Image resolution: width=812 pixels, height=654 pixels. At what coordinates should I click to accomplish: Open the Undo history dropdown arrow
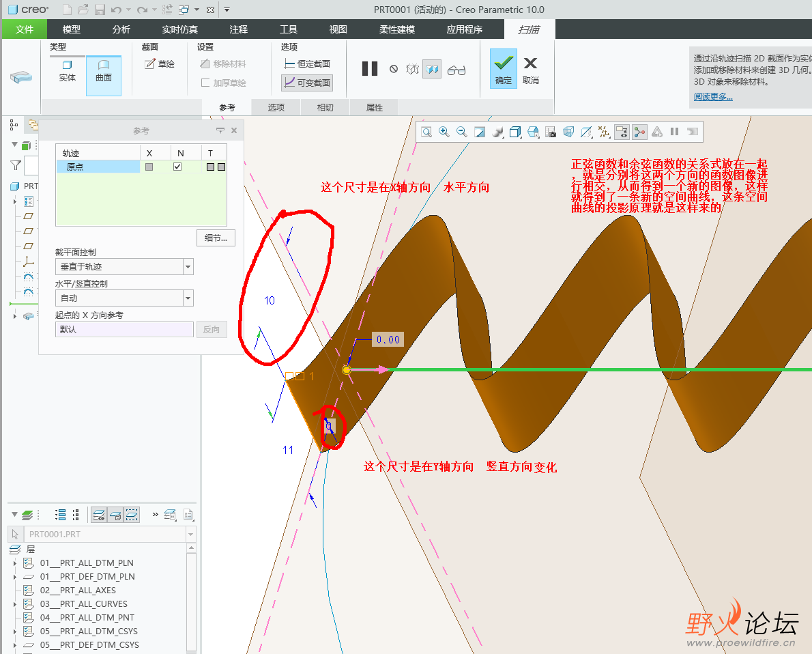tap(128, 10)
